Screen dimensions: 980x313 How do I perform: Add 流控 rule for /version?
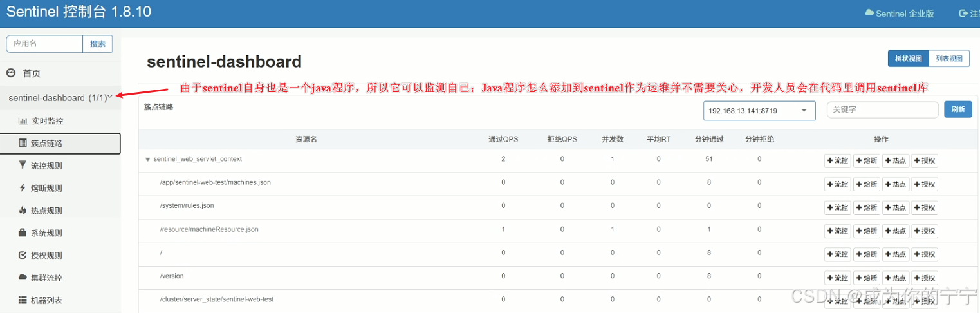click(837, 278)
